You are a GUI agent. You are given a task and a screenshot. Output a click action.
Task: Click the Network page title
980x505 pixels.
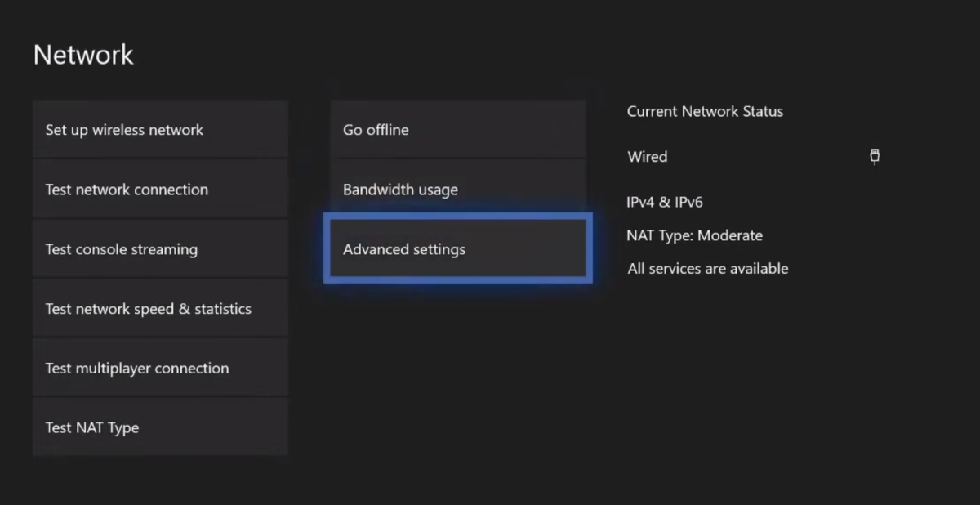coord(82,55)
